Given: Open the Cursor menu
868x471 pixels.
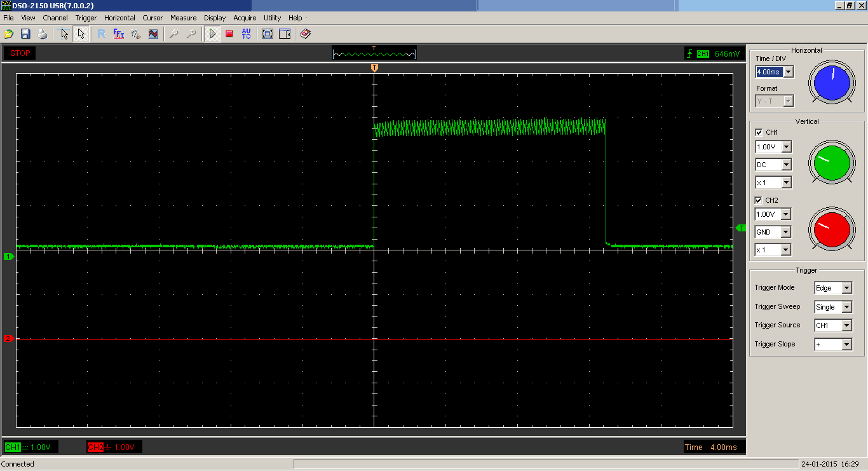Looking at the screenshot, I should pos(153,18).
